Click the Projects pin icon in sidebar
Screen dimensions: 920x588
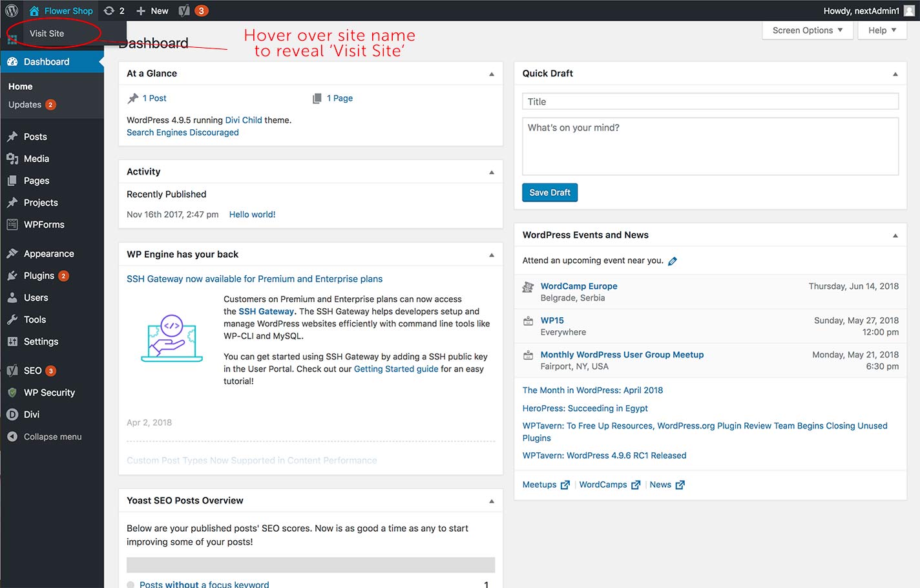point(12,202)
